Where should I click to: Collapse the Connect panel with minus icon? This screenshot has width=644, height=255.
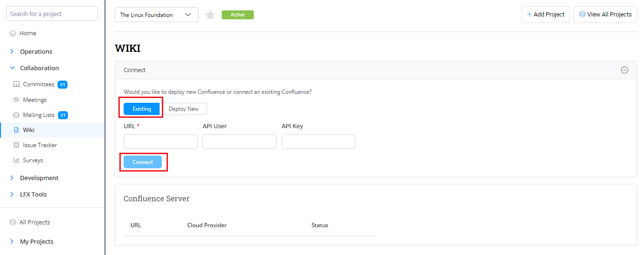pos(624,70)
